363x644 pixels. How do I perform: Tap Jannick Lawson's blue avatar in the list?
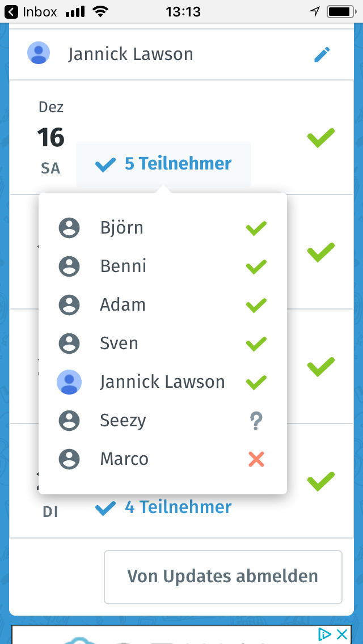[69, 382]
